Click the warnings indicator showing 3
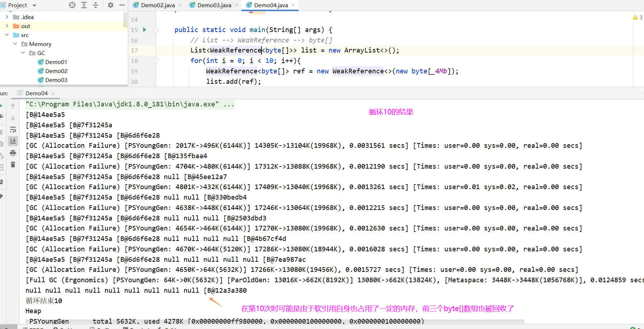The image size is (644, 329). 638,17
